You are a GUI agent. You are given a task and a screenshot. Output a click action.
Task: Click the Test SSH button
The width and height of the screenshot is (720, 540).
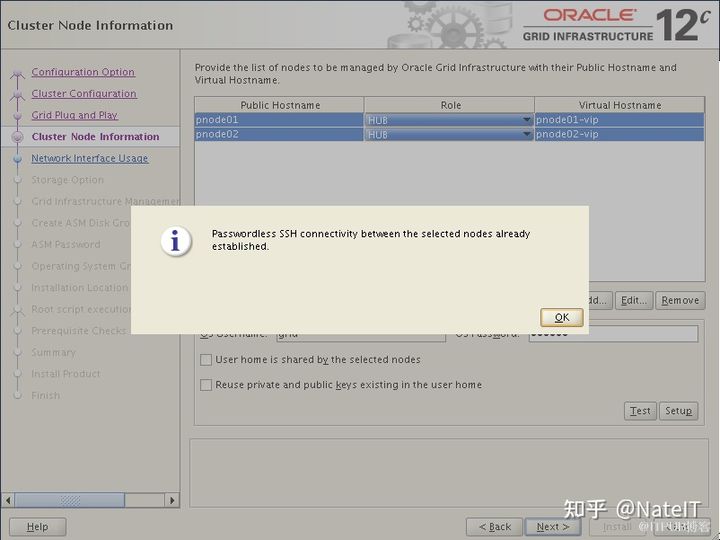(x=640, y=411)
